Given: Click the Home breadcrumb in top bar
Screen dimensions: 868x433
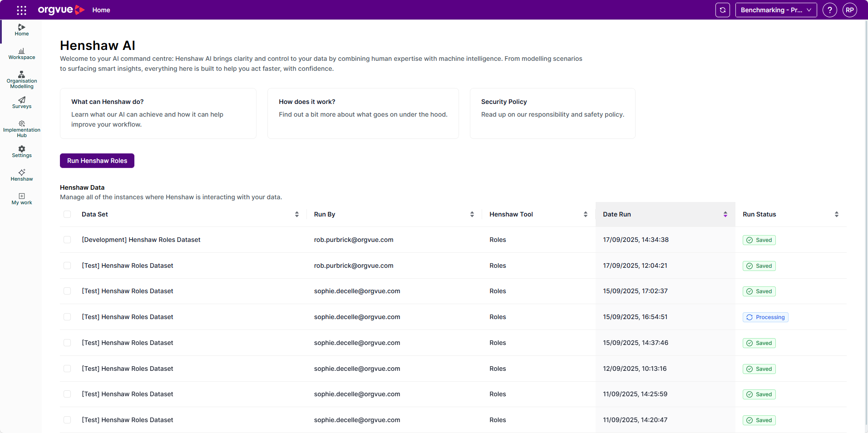Looking at the screenshot, I should 101,10.
